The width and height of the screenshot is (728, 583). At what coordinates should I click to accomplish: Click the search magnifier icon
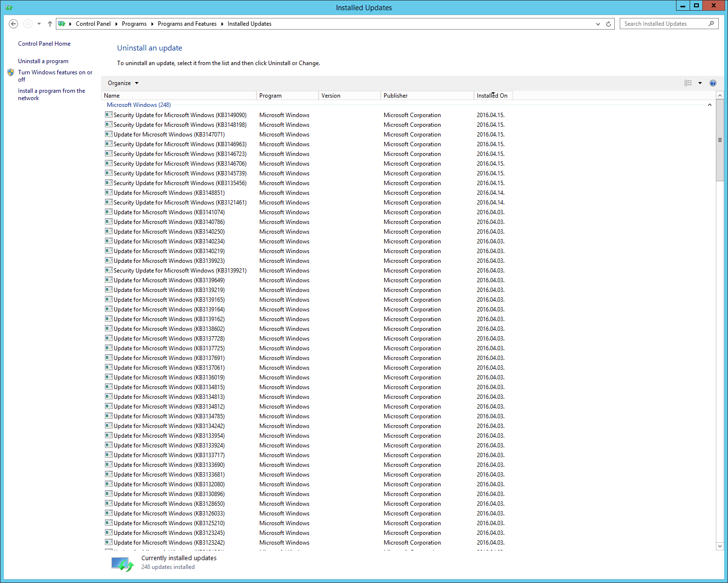point(711,23)
